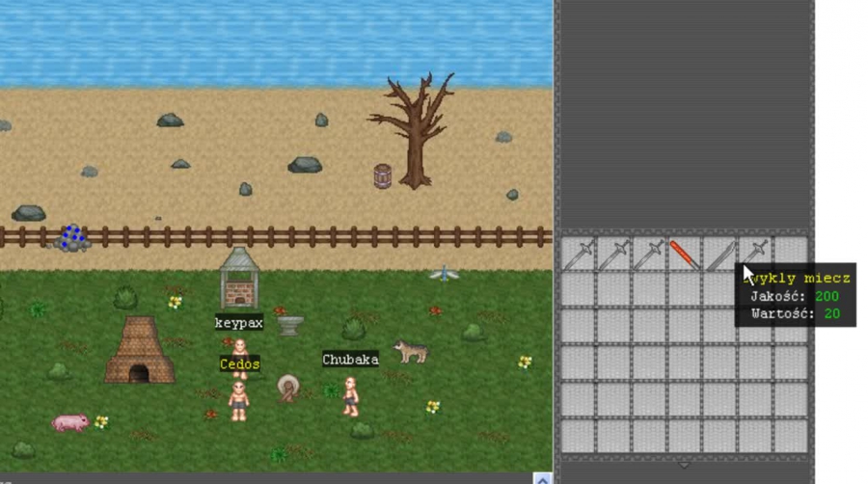This screenshot has width=868, height=484.
Task: Click the first sword in the inventory
Action: click(x=579, y=255)
